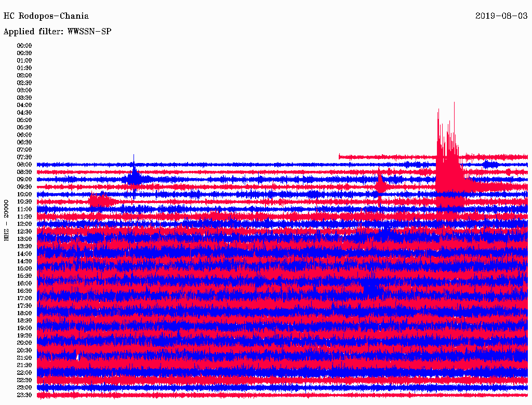The width and height of the screenshot is (532, 405).
Task: Click the '12:00' time label
Action: (24, 224)
